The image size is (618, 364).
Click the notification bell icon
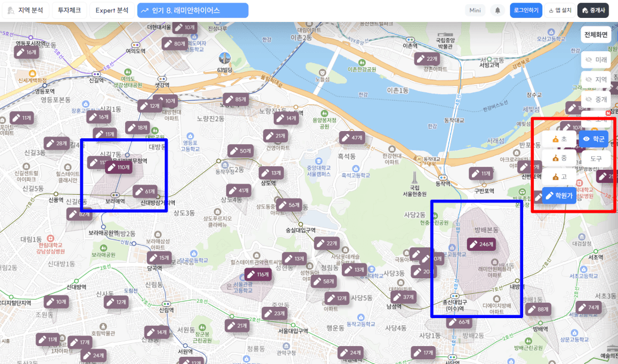point(498,11)
